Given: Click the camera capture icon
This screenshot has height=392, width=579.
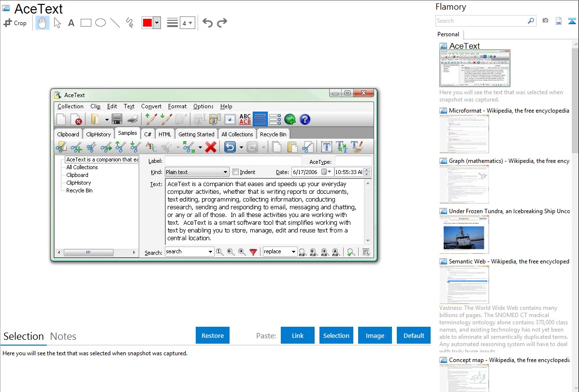Looking at the screenshot, I should point(545,21).
